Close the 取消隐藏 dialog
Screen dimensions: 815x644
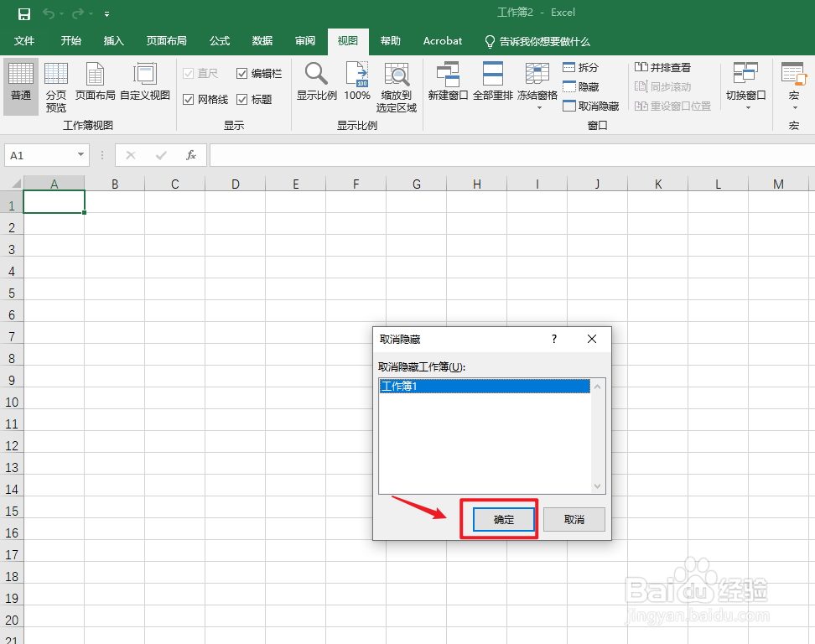(x=591, y=339)
